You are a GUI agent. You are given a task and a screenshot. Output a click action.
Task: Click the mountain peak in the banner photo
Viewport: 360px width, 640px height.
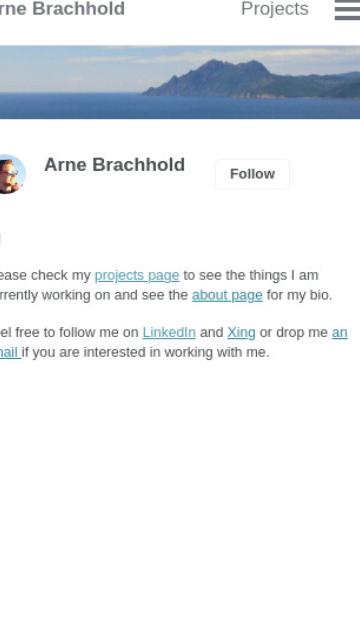216,65
